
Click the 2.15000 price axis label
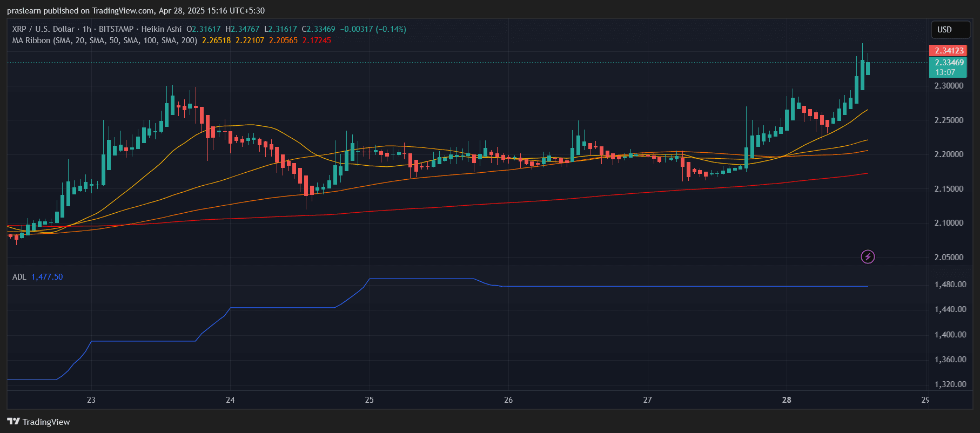pyautogui.click(x=949, y=189)
